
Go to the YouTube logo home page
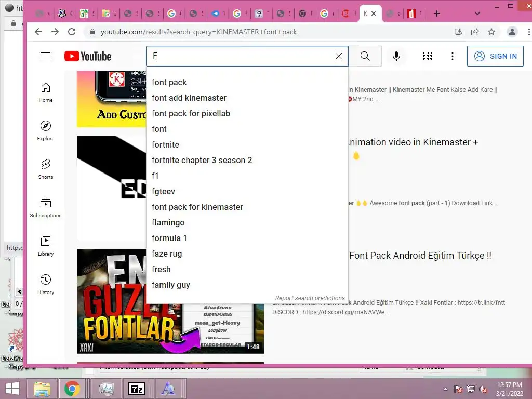(88, 56)
